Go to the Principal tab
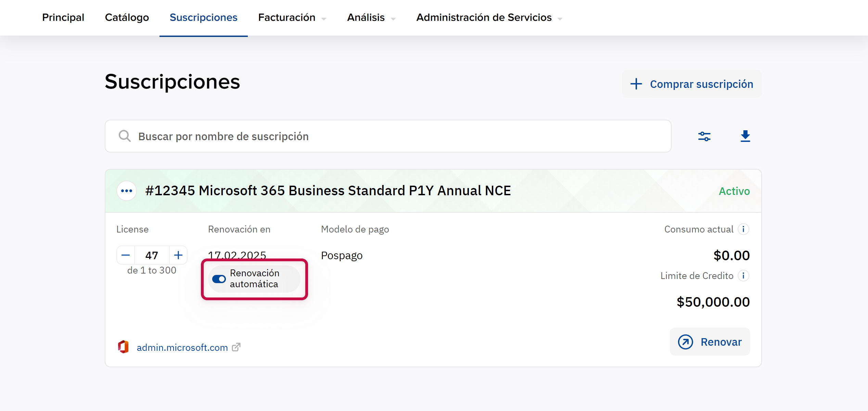The width and height of the screenshot is (868, 411). point(63,17)
